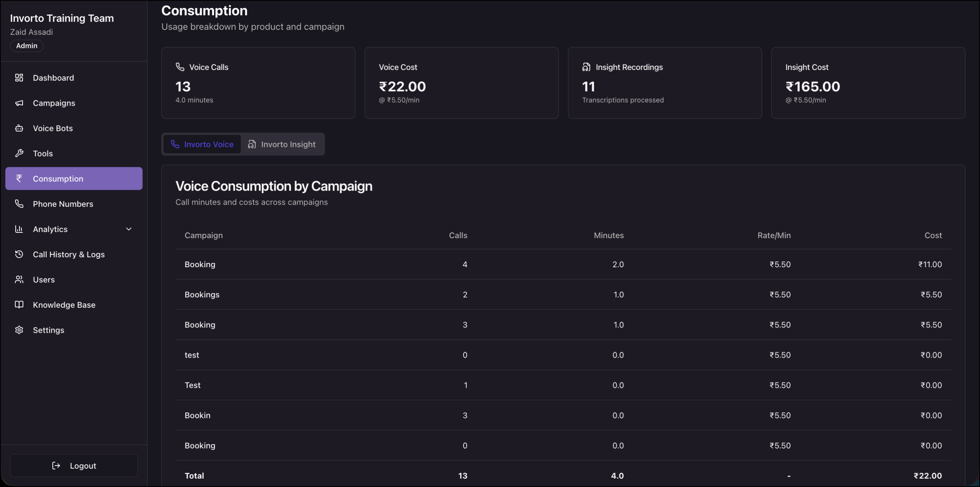Click the Minutes column header

coord(609,235)
